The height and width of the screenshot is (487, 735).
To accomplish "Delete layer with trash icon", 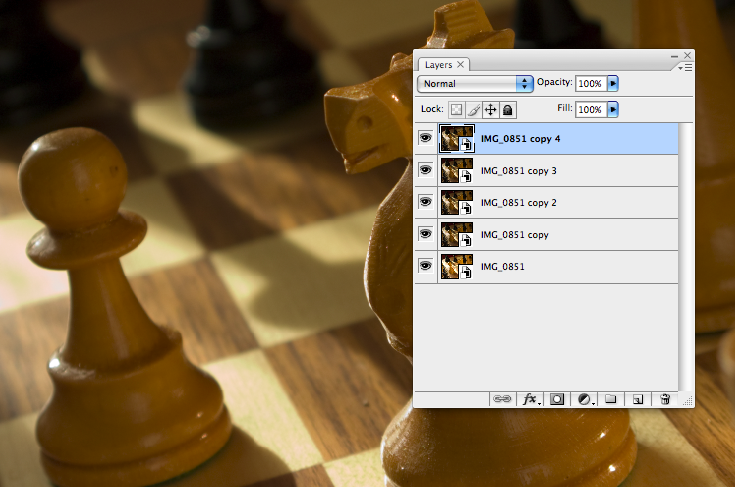I will tap(665, 399).
